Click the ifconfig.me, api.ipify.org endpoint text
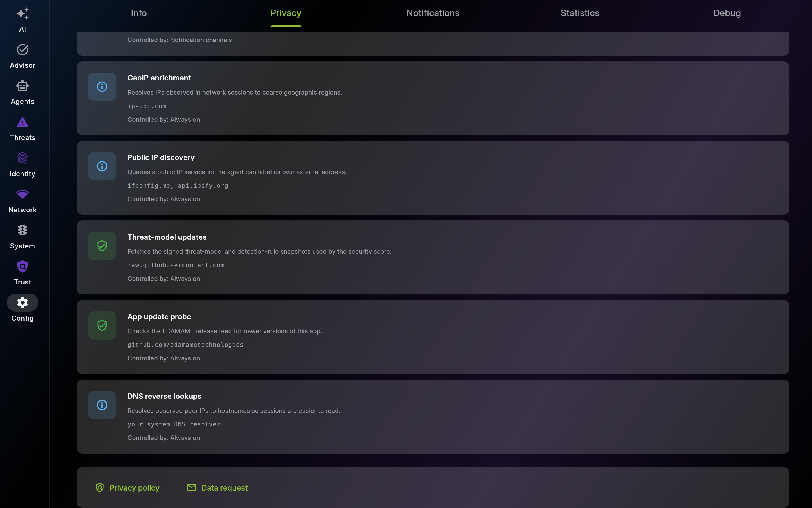 pos(178,186)
